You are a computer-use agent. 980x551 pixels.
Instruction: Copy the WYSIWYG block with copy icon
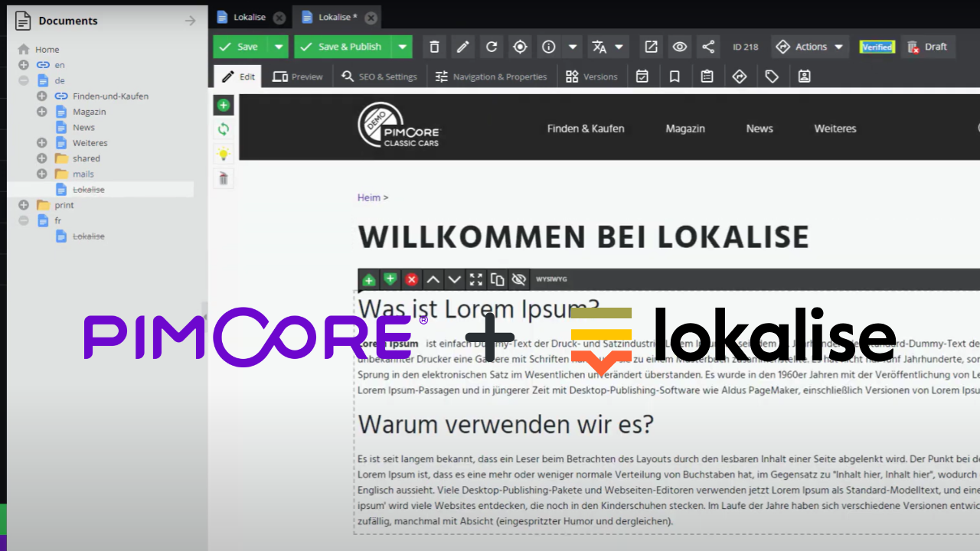tap(497, 279)
